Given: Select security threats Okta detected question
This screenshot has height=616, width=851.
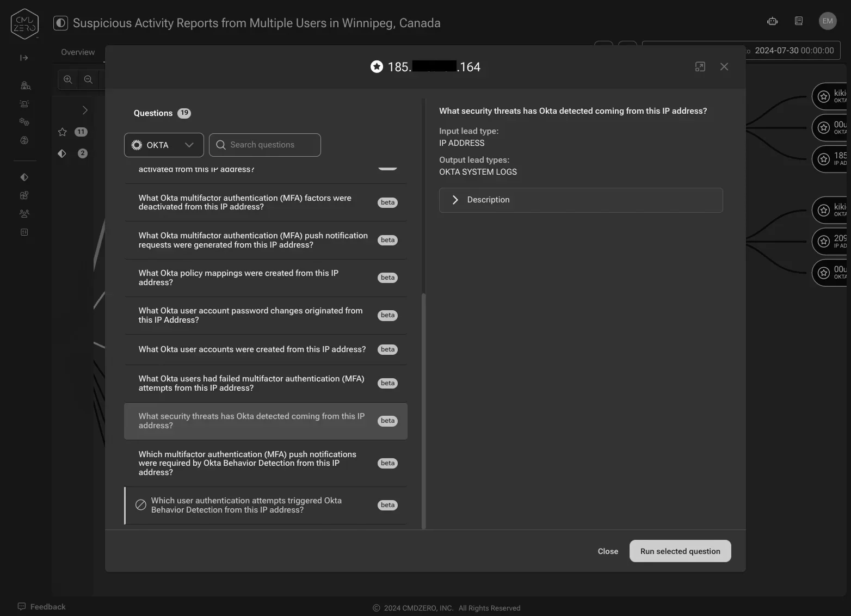Looking at the screenshot, I should [x=266, y=421].
